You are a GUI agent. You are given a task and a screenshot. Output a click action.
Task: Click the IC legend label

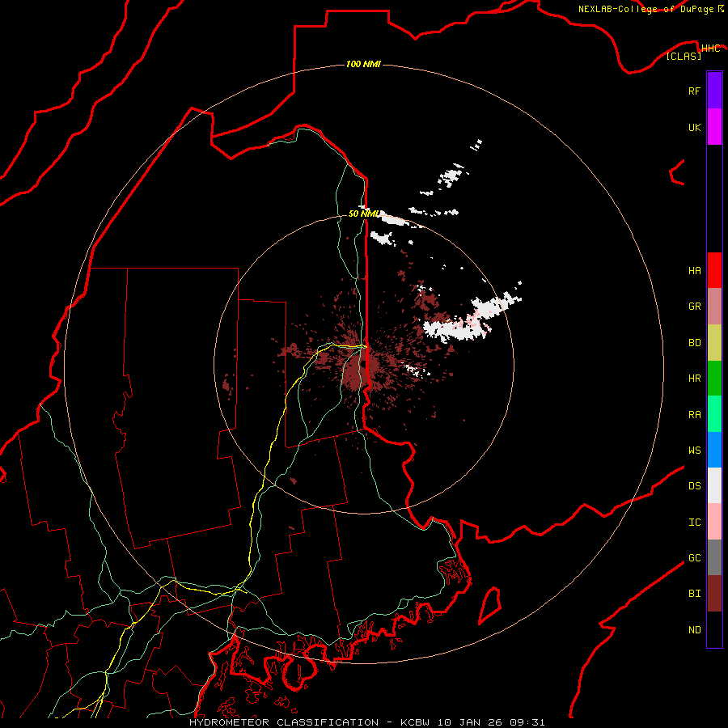694,523
